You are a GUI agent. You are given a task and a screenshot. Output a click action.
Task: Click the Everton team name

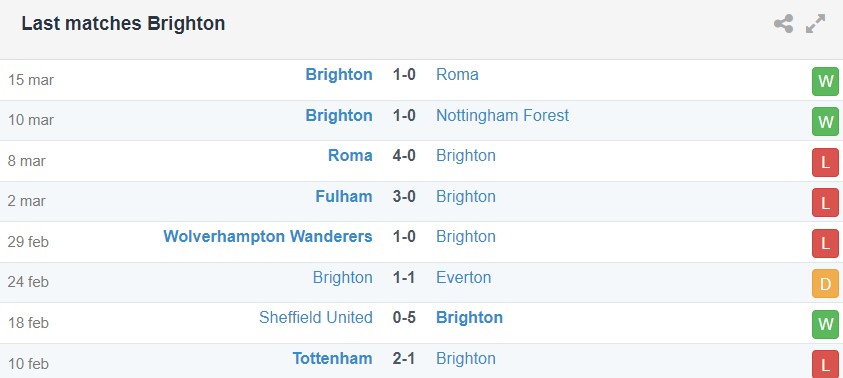463,277
